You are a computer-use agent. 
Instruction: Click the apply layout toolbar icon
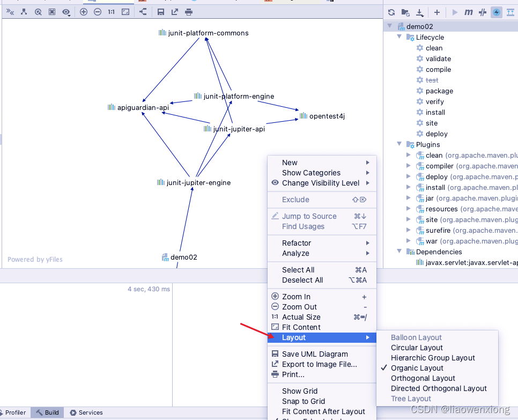point(143,12)
